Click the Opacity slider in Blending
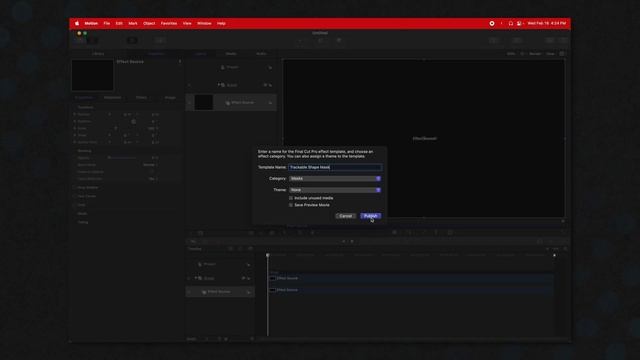 [x=122, y=158]
